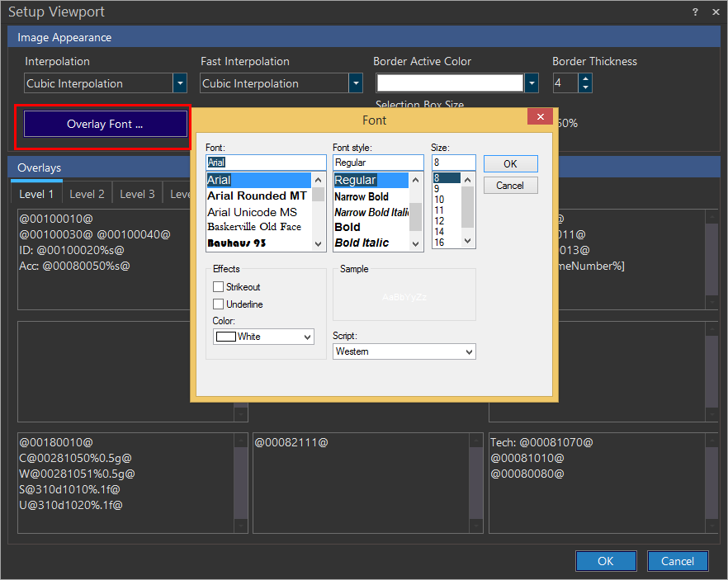Click the help question mark icon
728x580 pixels.
(695, 12)
